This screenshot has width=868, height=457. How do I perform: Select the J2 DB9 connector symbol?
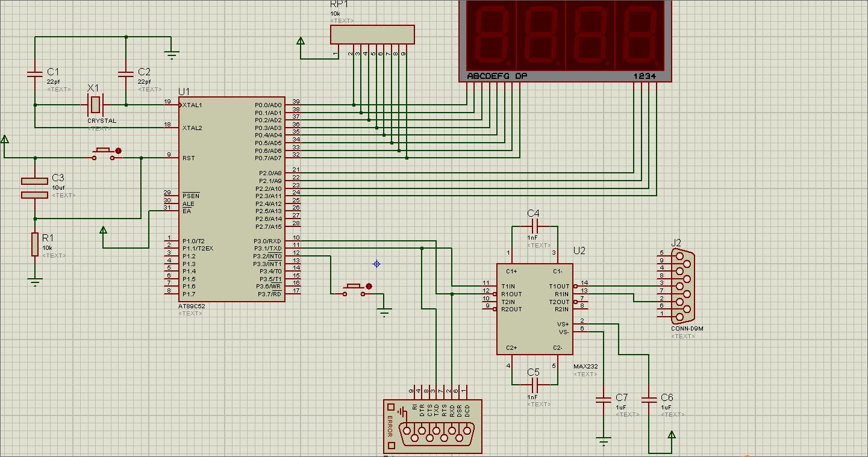coord(683,287)
